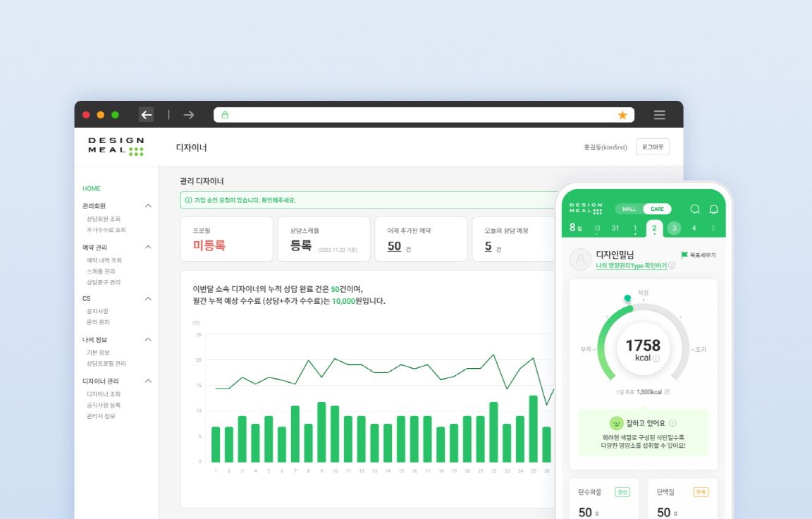Click the info icon in approval notice

(188, 200)
